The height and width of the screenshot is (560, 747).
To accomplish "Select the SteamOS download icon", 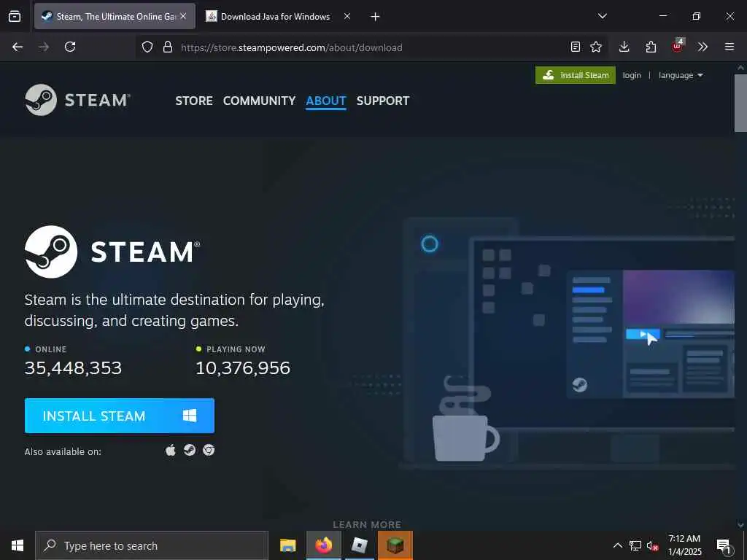I will click(x=190, y=450).
